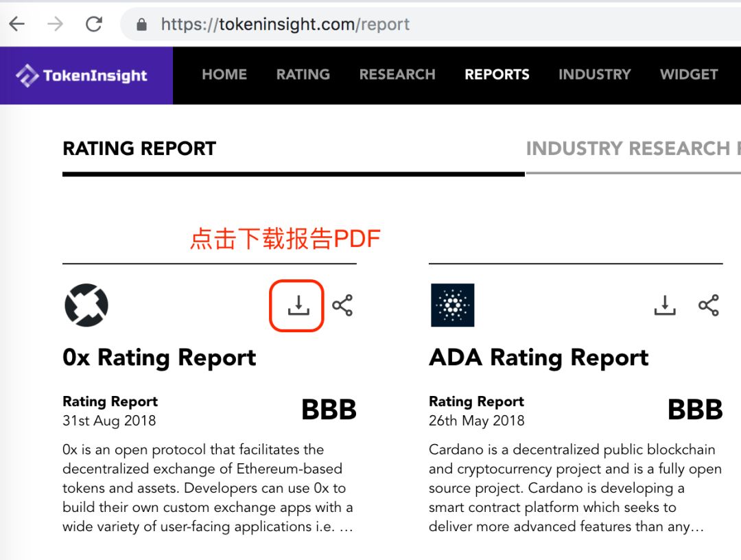The height and width of the screenshot is (560, 741).
Task: Click the date 26th May 2018
Action: click(x=476, y=421)
